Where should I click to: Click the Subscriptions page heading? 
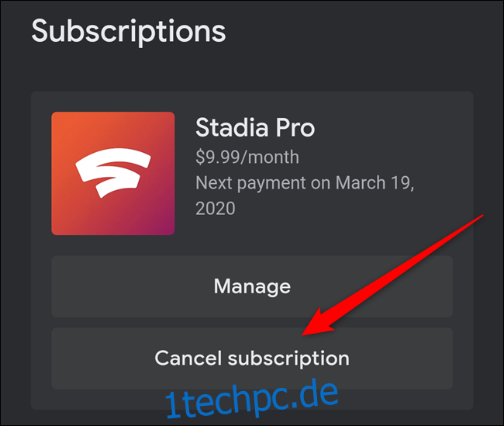[129, 32]
